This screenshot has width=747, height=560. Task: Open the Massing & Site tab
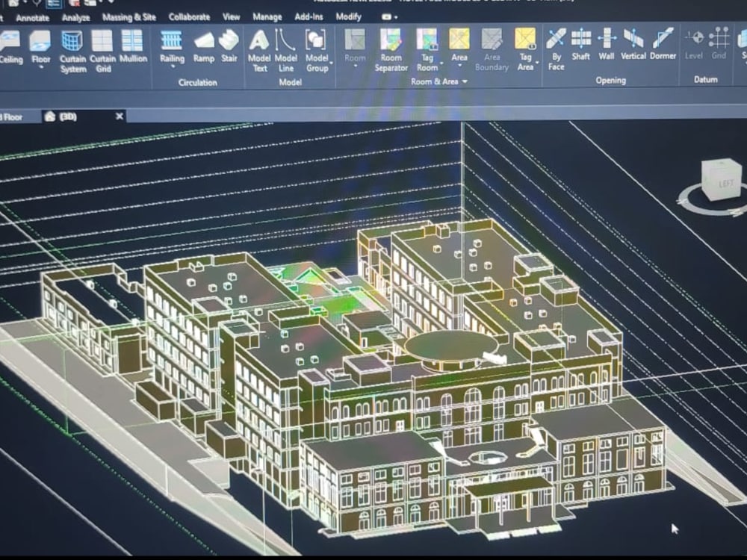point(128,17)
